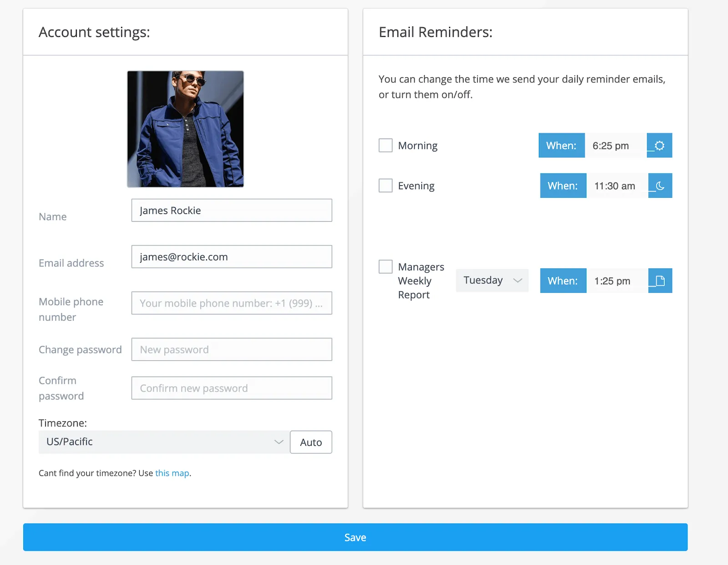Click the New password field
This screenshot has width=728, height=565.
(x=232, y=349)
